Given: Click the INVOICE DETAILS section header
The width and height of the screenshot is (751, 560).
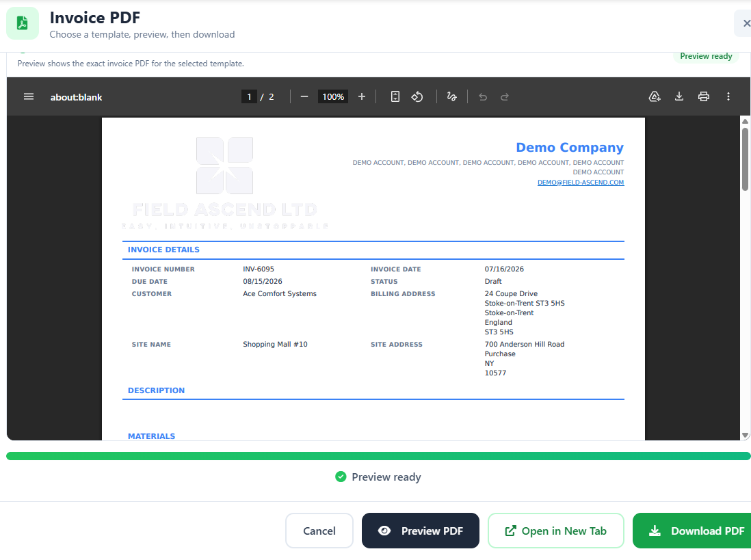Looking at the screenshot, I should click(x=163, y=250).
